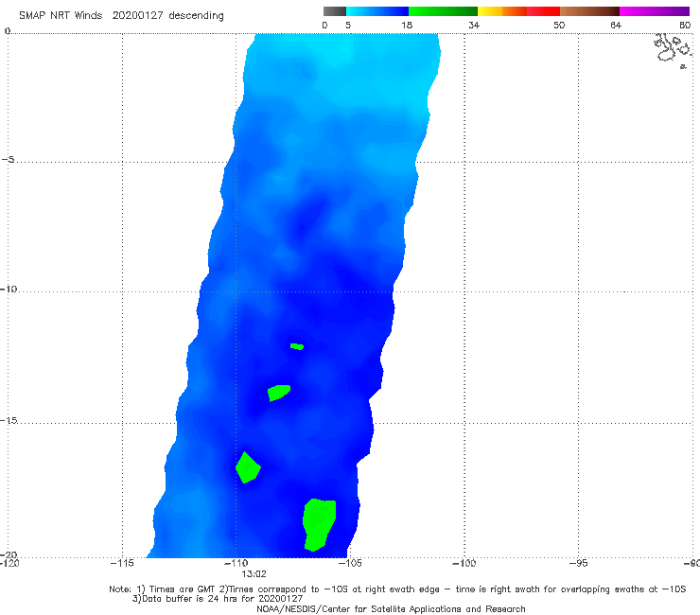Click the '18' color scale label
Viewport: 700px width, 615px height.
pos(407,25)
